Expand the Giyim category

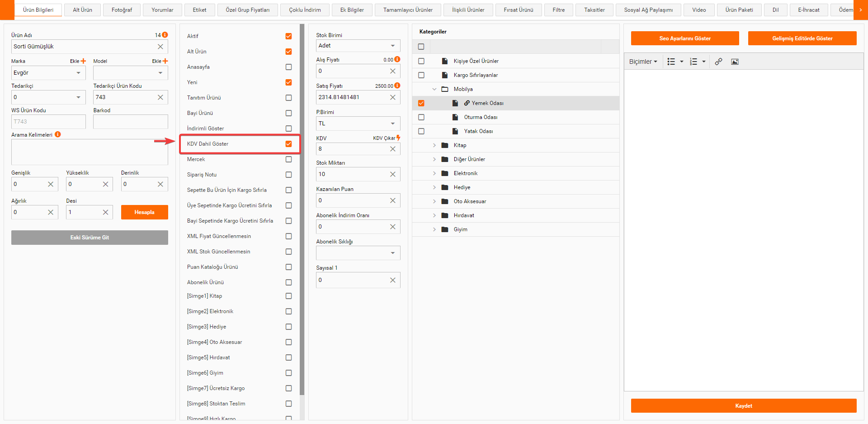click(x=434, y=229)
